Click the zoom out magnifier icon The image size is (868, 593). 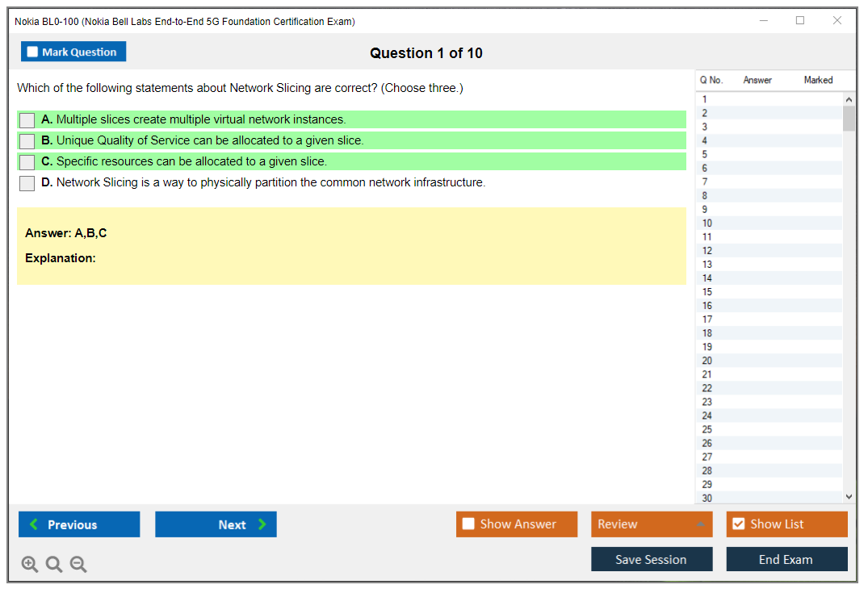click(x=78, y=565)
